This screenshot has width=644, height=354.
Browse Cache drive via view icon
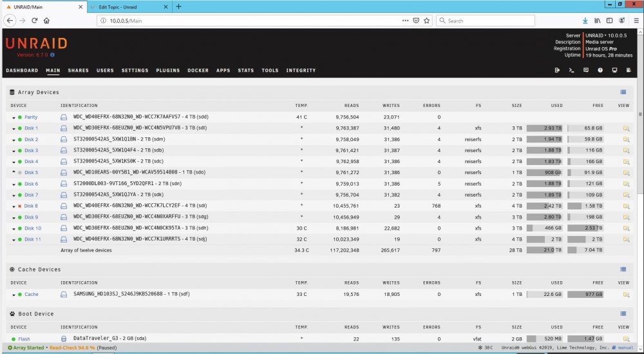pyautogui.click(x=626, y=295)
